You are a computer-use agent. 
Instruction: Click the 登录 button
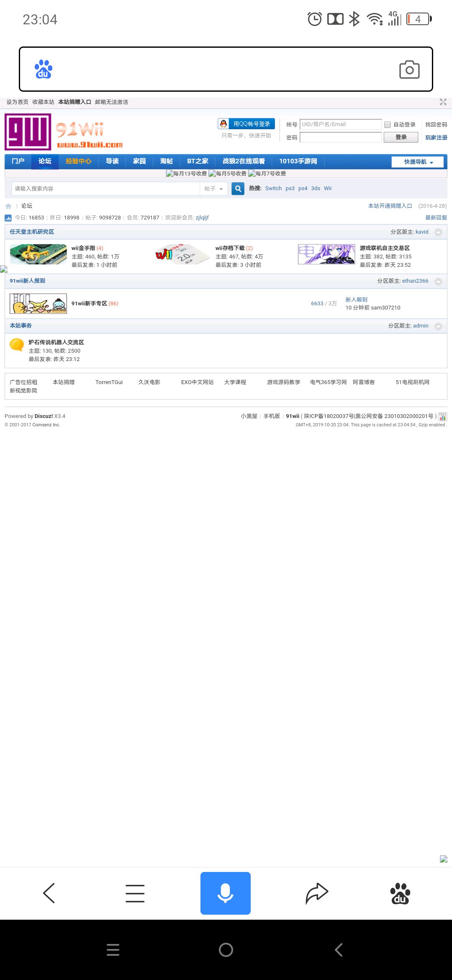point(401,137)
